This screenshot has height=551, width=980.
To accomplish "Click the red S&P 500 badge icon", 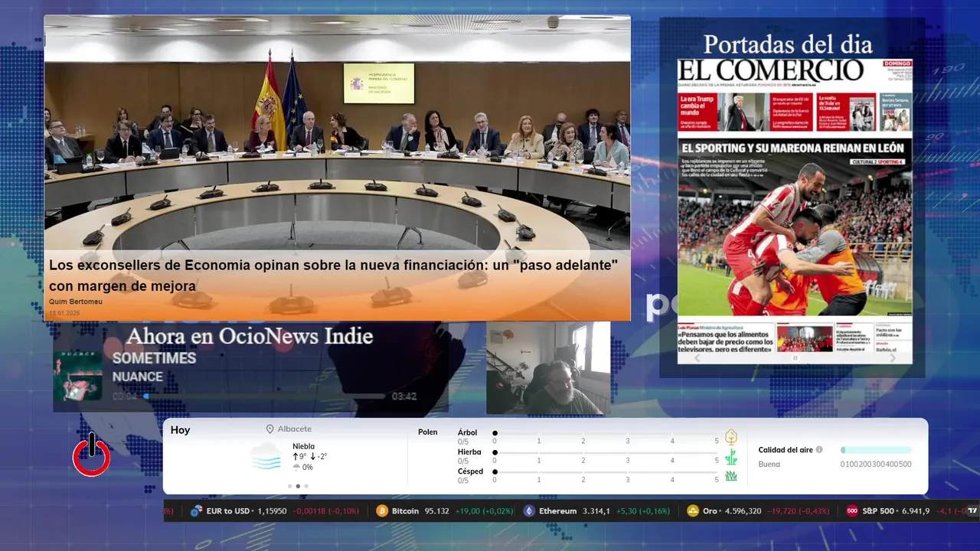I will 851,511.
